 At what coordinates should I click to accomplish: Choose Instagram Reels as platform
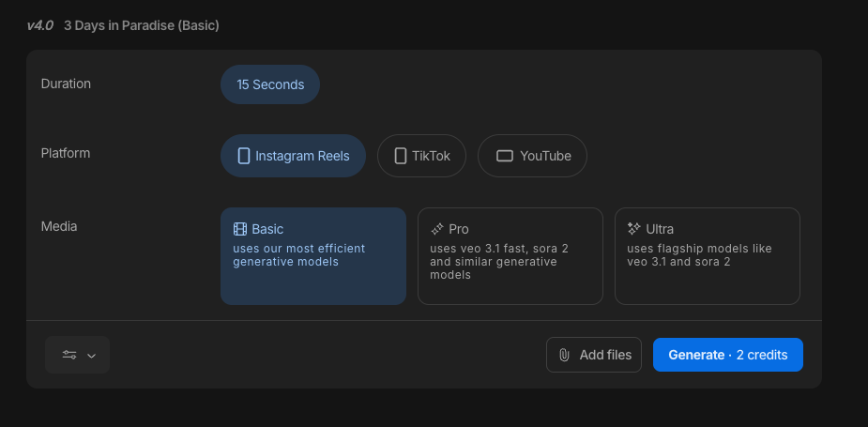(x=293, y=156)
